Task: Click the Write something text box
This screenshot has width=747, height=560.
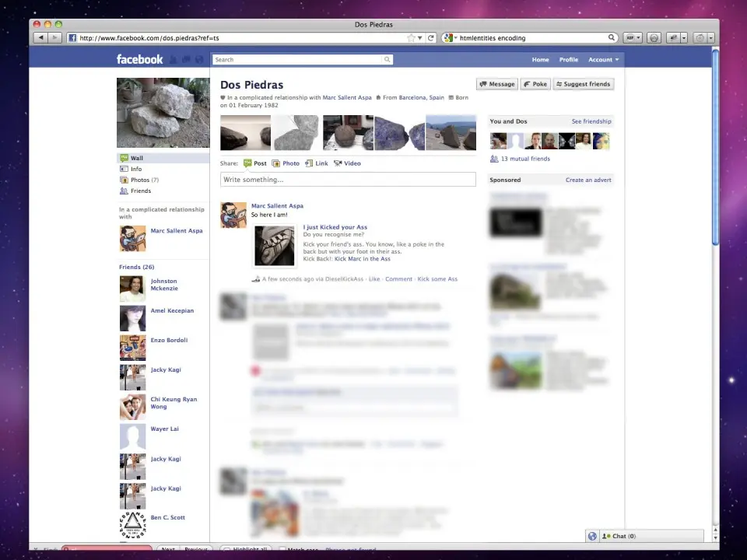Action: pyautogui.click(x=348, y=180)
